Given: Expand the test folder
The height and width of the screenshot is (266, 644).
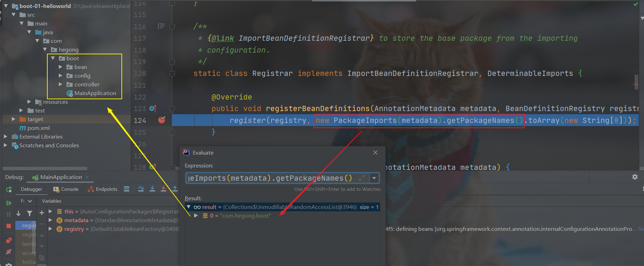Looking at the screenshot, I should click(22, 110).
